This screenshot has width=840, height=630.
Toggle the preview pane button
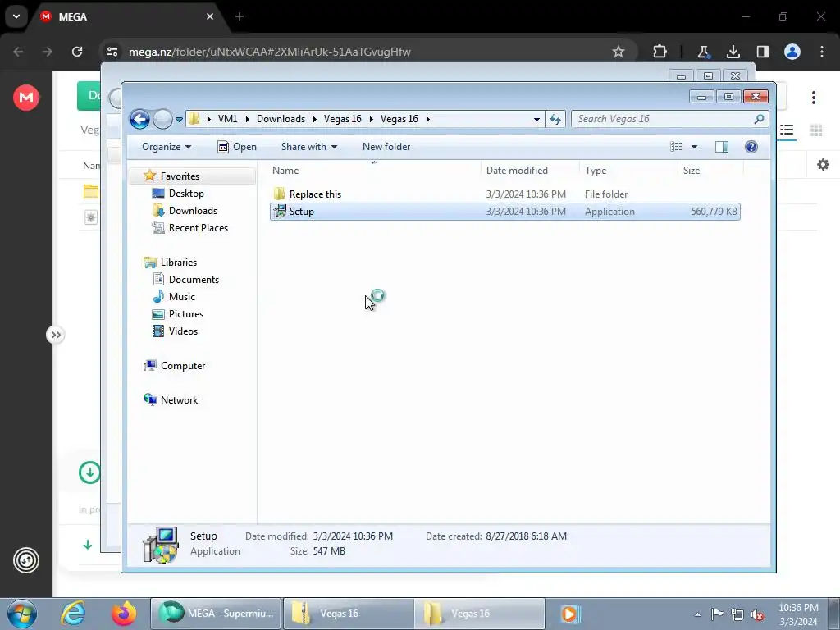pos(722,147)
